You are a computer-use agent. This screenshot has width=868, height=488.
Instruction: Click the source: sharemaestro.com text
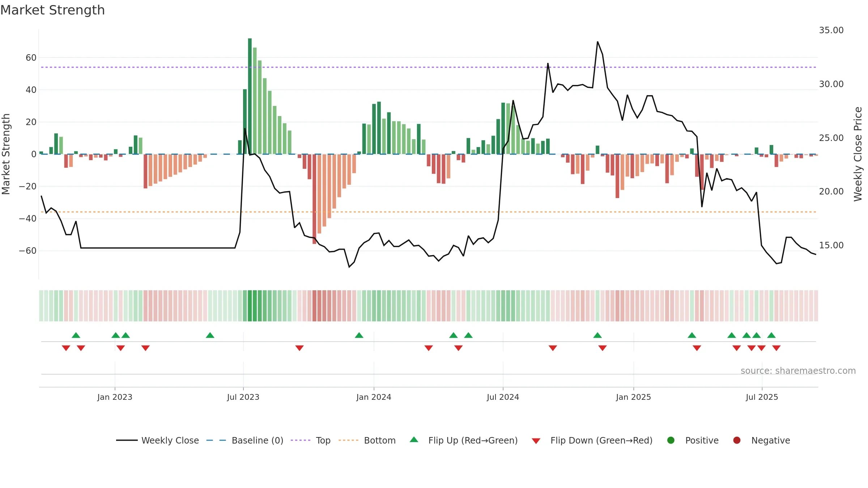pos(798,371)
